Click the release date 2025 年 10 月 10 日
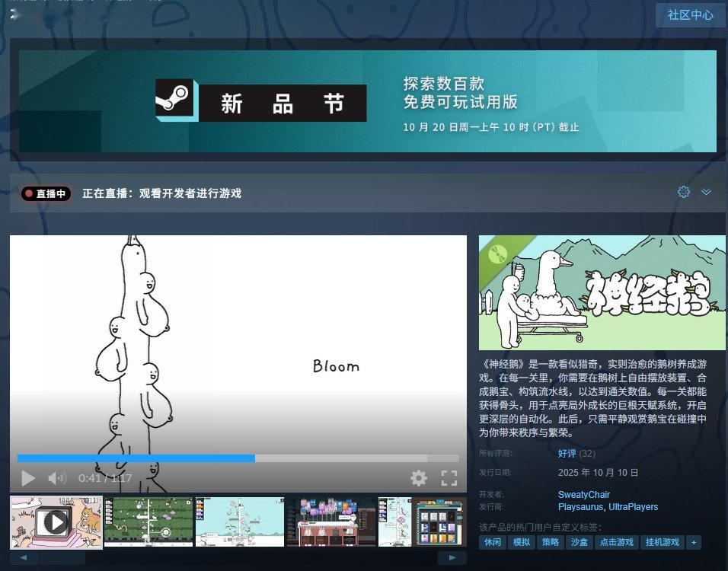 (x=598, y=473)
